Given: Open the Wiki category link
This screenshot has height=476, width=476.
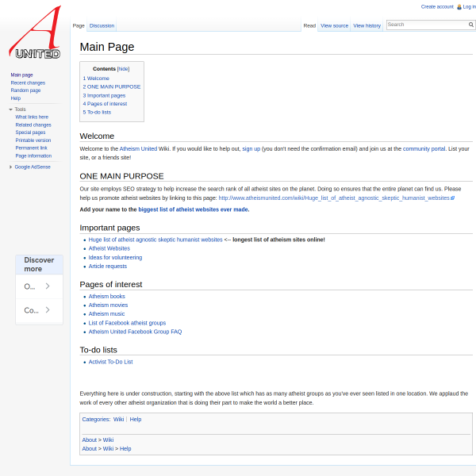Looking at the screenshot, I should 118,419.
